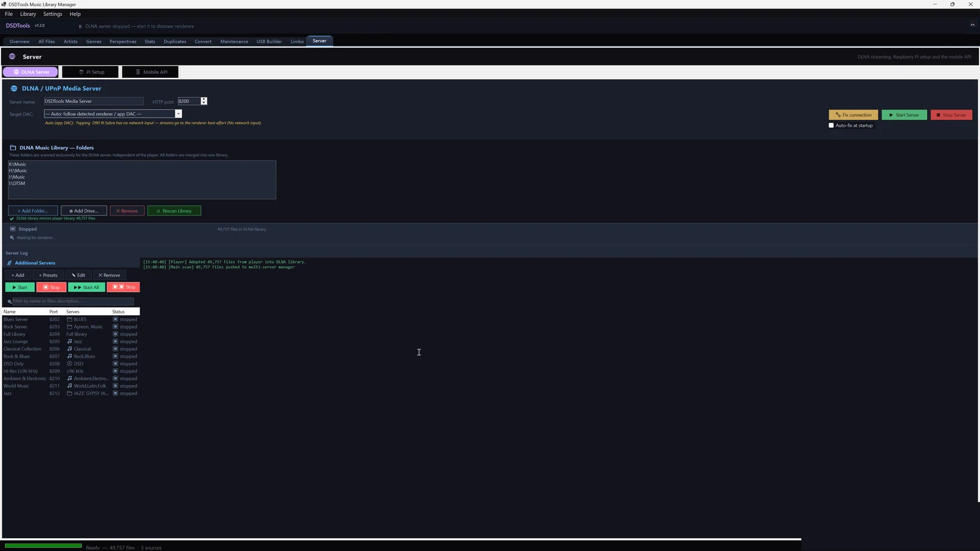Screen dimensions: 980x551
Task: Click the folder icon beside JAZZ, GYPSY JA
Action: (x=69, y=393)
